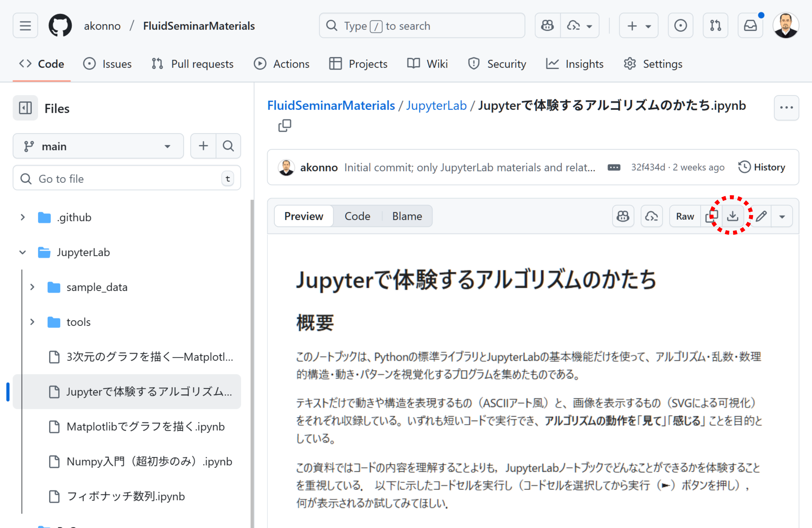Collapse the JupyterLab folder
Image resolution: width=812 pixels, height=528 pixels.
click(23, 252)
